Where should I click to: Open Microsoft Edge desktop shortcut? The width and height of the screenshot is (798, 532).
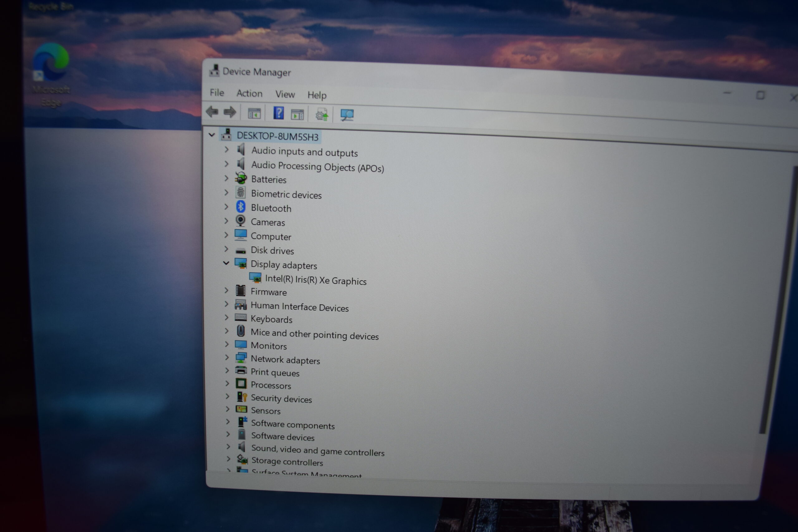point(51,75)
